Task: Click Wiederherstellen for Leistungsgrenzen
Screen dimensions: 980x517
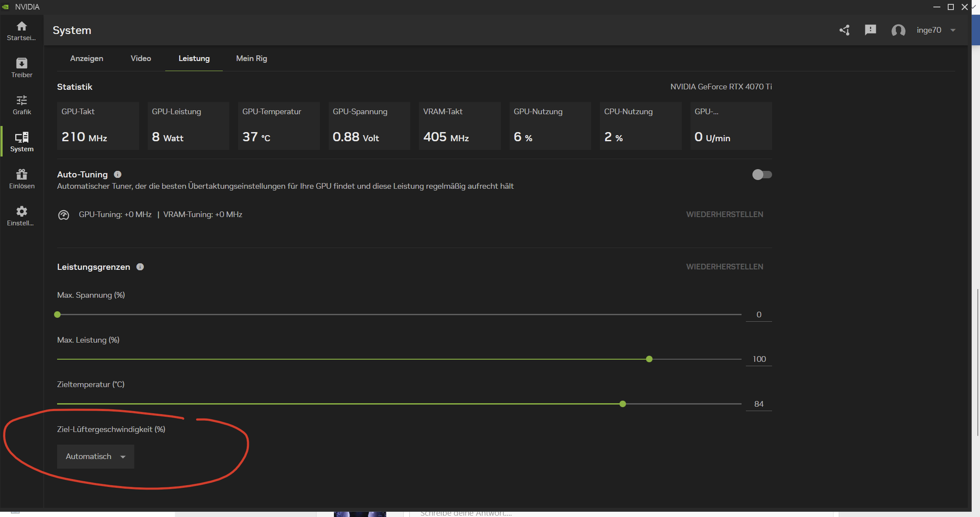Action: tap(725, 267)
